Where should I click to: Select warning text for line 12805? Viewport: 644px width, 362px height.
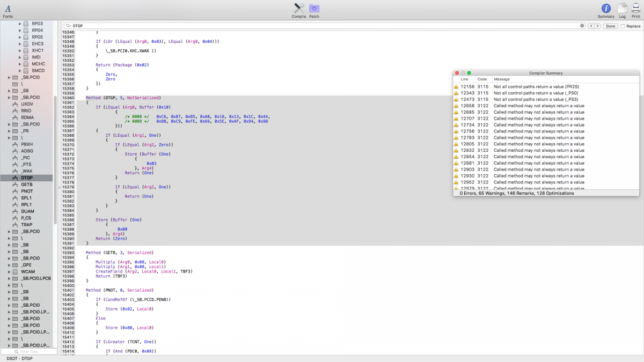point(539,144)
